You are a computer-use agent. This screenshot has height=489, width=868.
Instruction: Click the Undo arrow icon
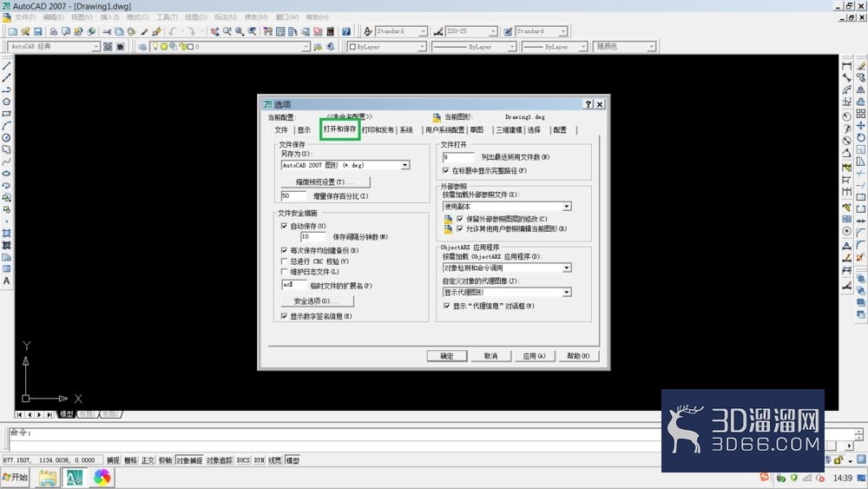click(x=173, y=31)
